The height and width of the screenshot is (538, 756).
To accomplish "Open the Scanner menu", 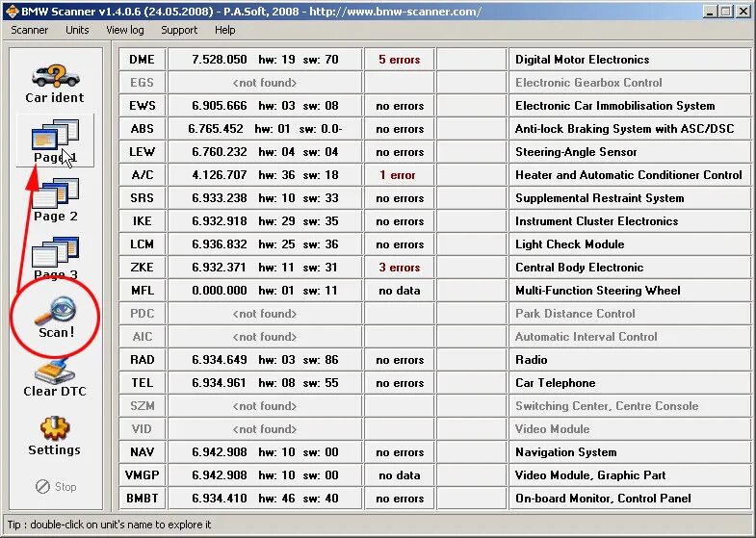I will tap(30, 30).
